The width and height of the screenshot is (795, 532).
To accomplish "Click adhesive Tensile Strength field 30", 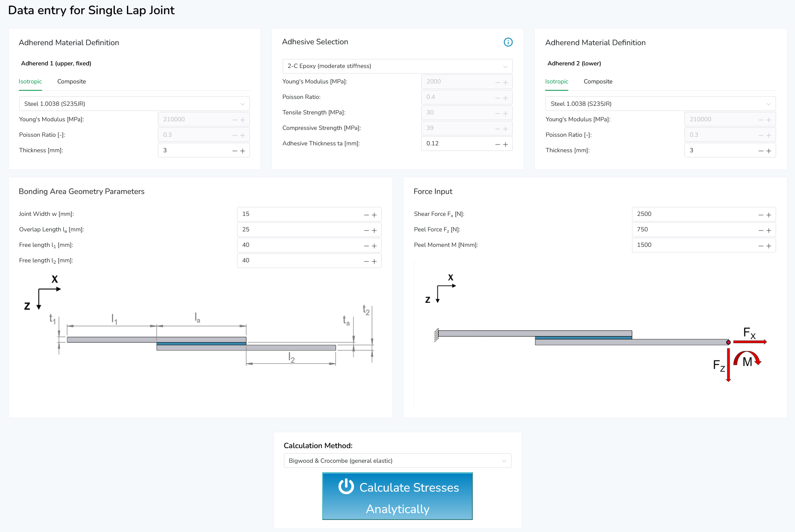I will 467,113.
